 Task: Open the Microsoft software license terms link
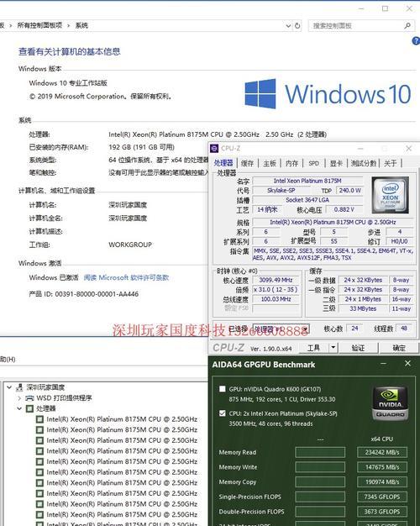[126, 277]
